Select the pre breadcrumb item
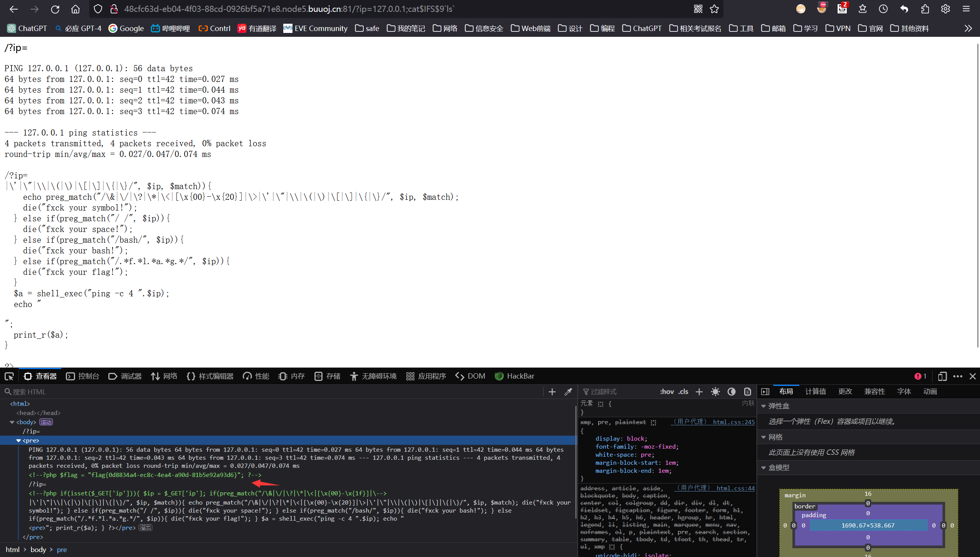 coord(62,550)
